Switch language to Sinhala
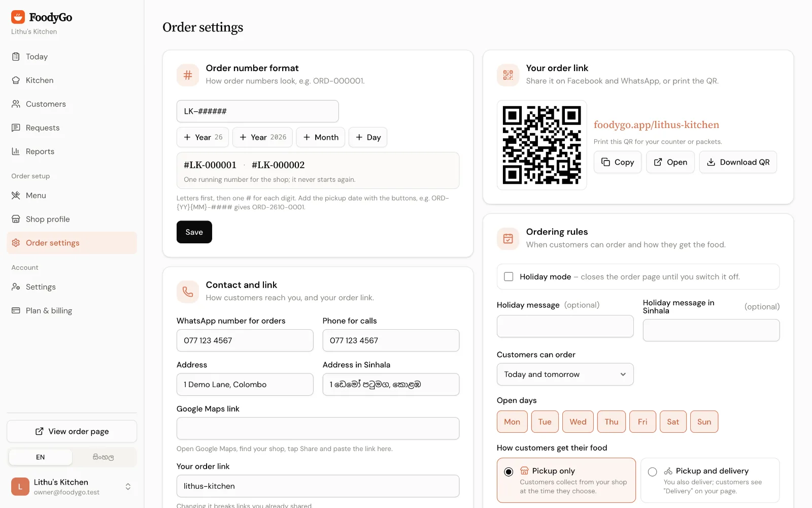Screen dimensions: 812x508 pyautogui.click(x=104, y=457)
